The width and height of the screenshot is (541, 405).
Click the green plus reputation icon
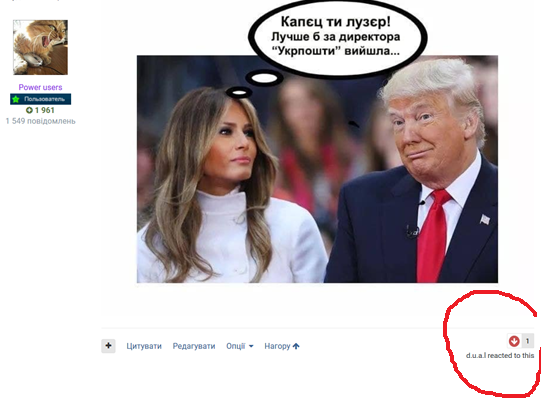(x=29, y=110)
